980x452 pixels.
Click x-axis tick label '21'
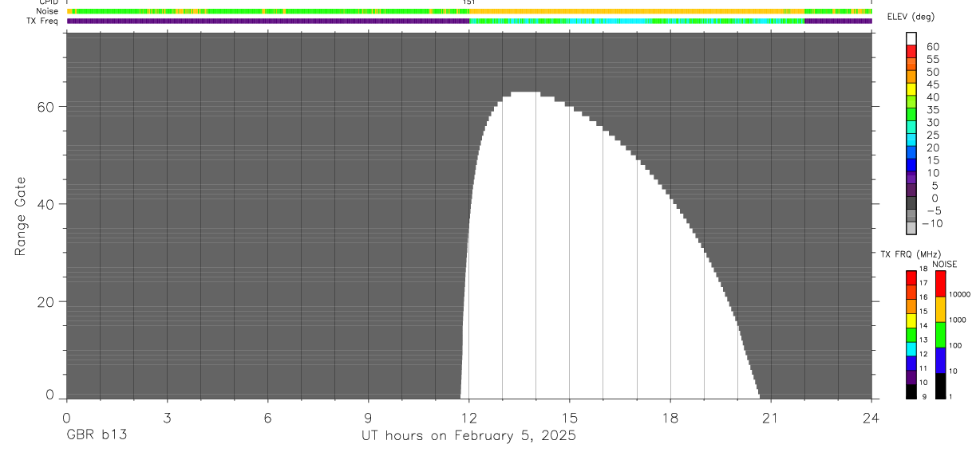click(x=771, y=418)
